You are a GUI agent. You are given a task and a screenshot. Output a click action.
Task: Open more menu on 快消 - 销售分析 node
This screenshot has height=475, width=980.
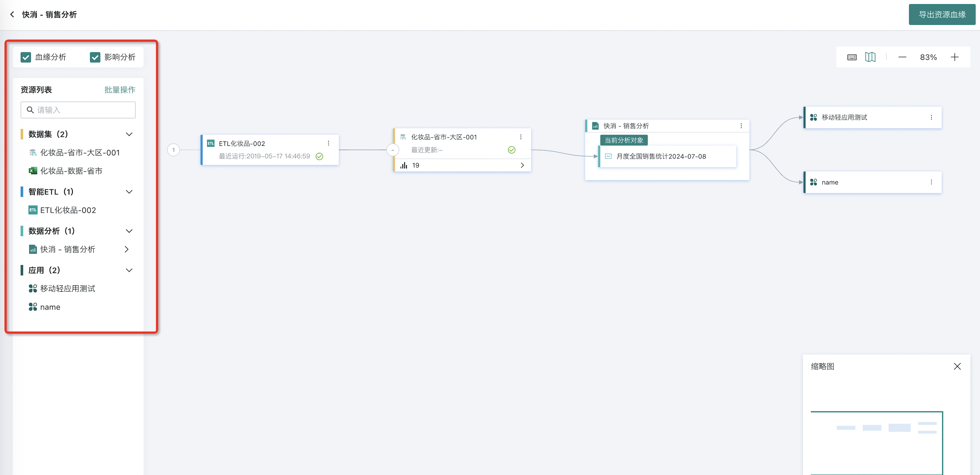741,126
